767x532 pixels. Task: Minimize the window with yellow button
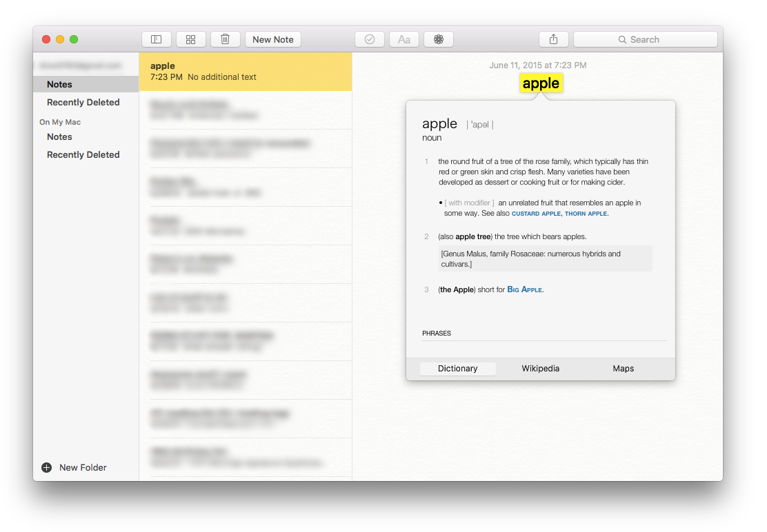point(60,39)
